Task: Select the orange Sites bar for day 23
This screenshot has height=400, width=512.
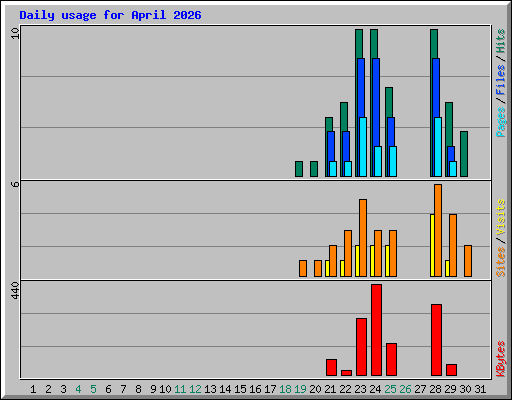Action: [x=363, y=238]
